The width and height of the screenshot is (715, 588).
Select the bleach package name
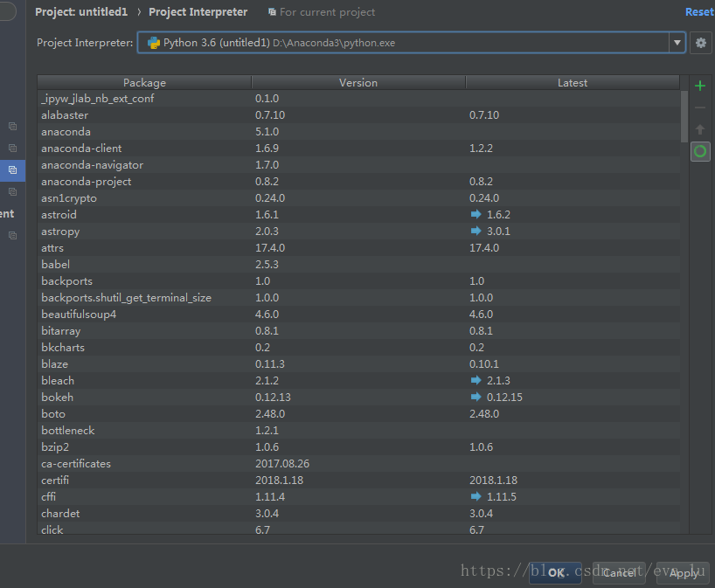pyautogui.click(x=58, y=381)
